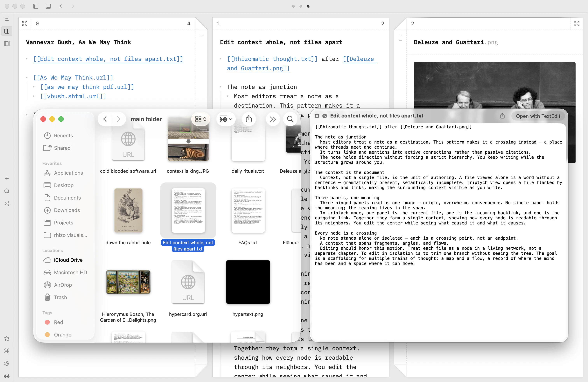Image resolution: width=588 pixels, height=382 pixels.
Task: Toggle the left sidebar panel icon
Action: [36, 6]
